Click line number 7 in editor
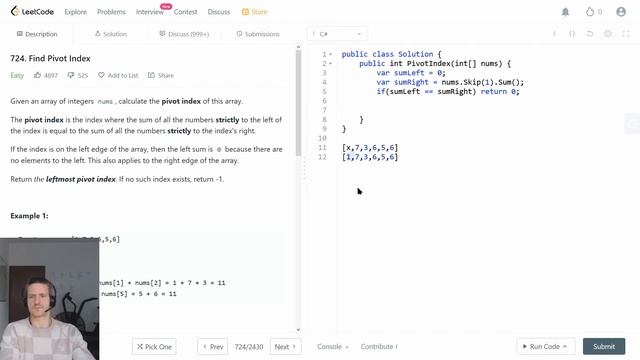Viewport: 640px width, 360px height. click(324, 110)
